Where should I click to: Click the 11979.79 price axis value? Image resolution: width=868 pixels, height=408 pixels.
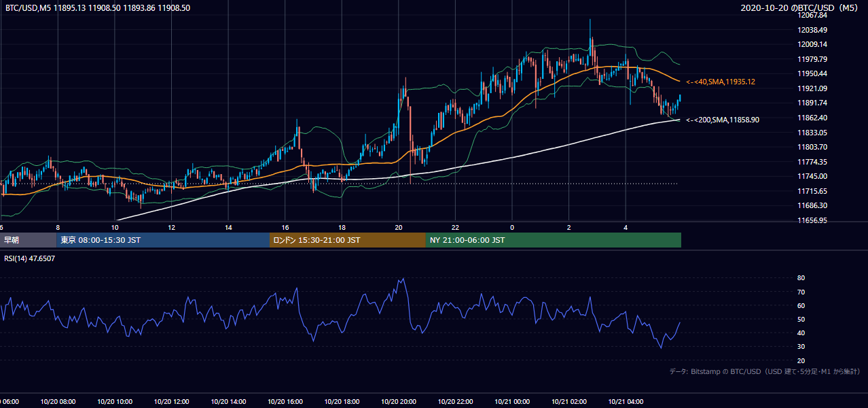pos(813,59)
